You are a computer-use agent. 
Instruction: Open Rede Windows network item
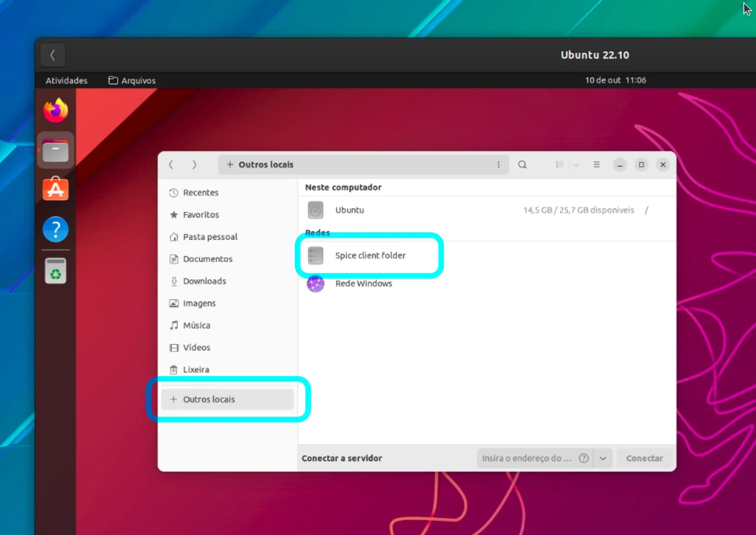[x=363, y=283]
